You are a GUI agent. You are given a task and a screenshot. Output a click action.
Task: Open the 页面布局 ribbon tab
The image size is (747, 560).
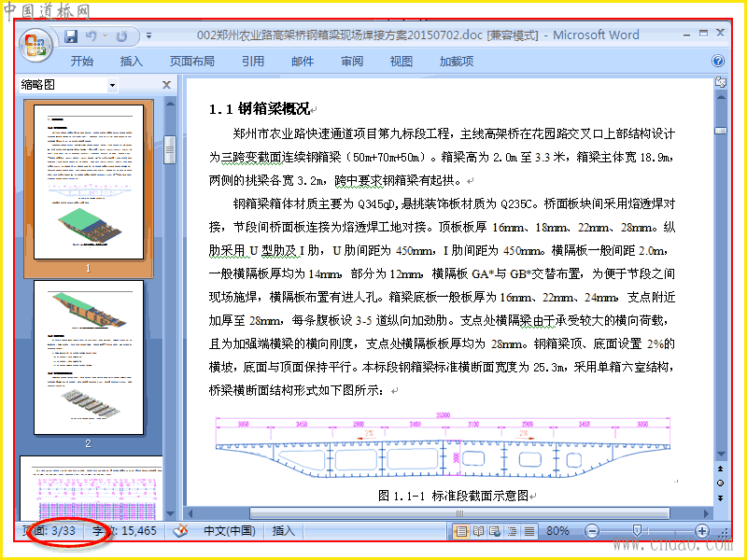[192, 61]
